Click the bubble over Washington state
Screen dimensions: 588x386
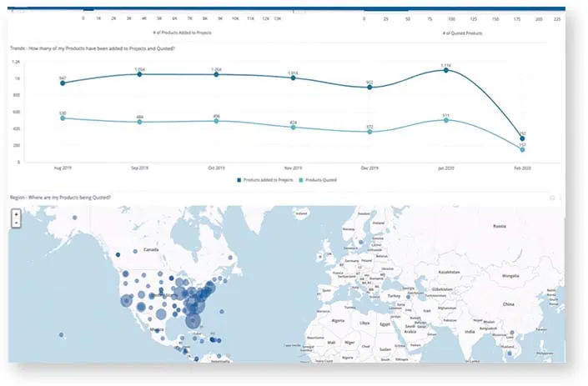pos(126,274)
